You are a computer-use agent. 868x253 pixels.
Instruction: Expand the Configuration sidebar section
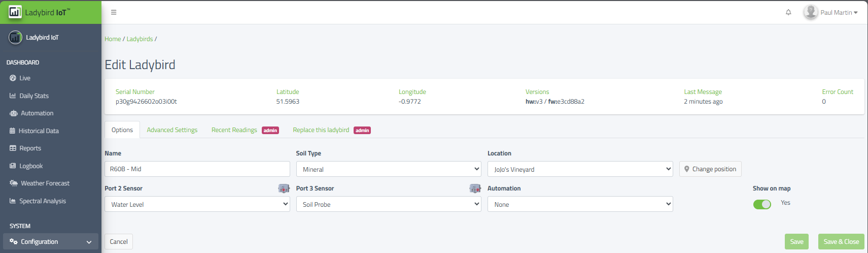pos(50,242)
